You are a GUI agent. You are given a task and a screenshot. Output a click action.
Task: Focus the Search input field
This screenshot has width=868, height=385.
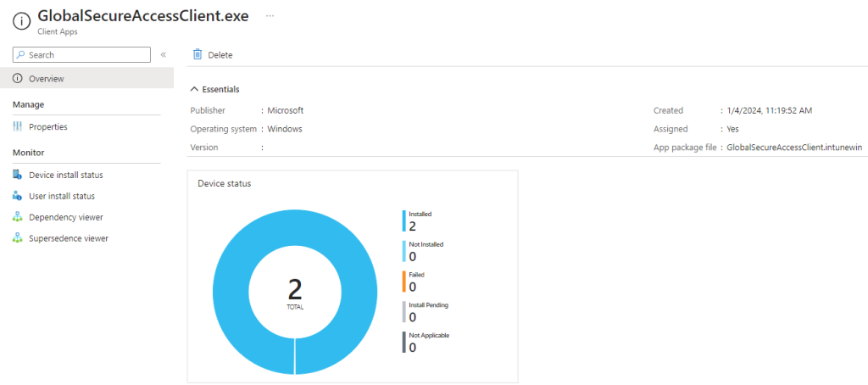tap(81, 55)
